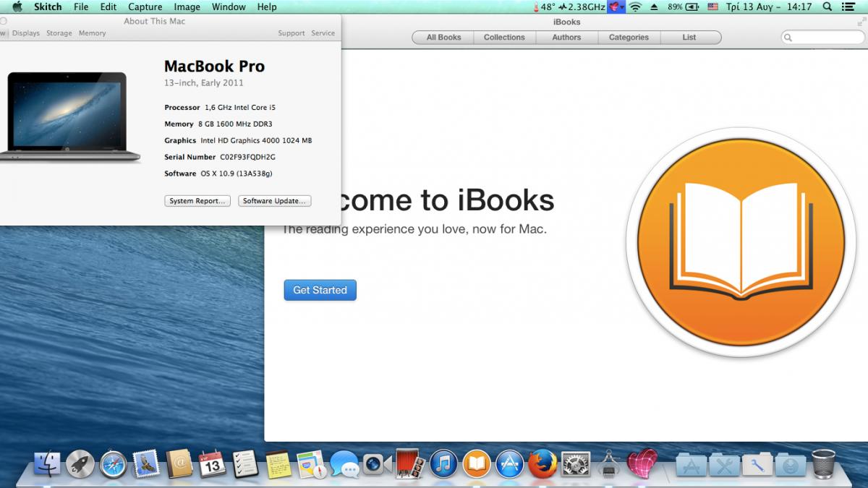Open Skitch heart menu bar dropdown

coord(616,7)
